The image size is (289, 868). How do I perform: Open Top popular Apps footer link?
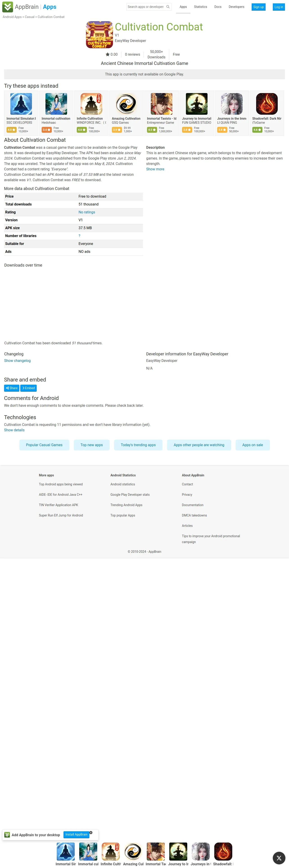123,516
